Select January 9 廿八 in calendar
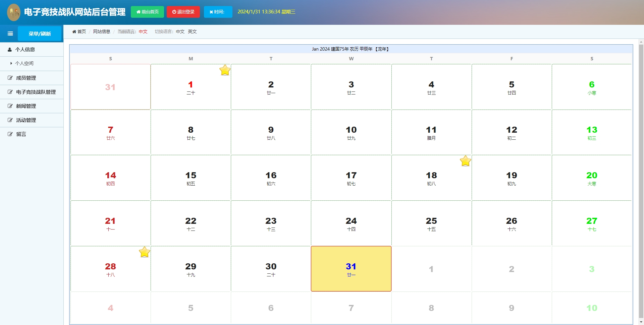Screen dimensions: 644x325 [271, 132]
